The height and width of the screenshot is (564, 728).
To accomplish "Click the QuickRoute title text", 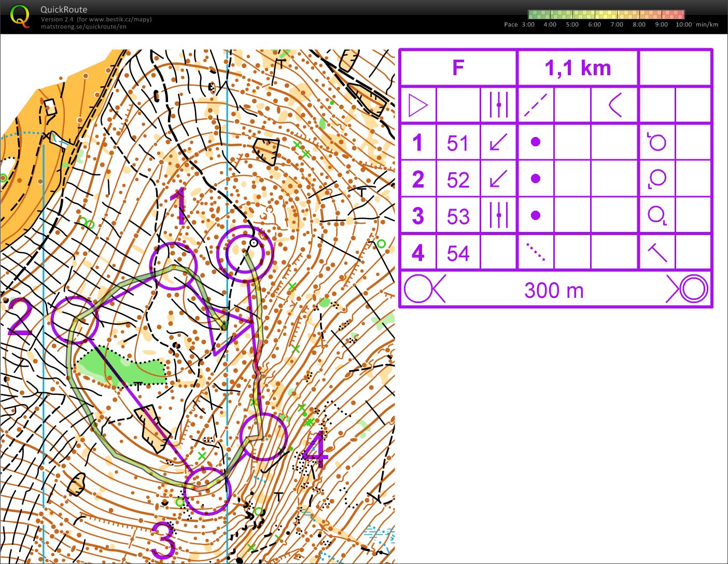I will (64, 9).
